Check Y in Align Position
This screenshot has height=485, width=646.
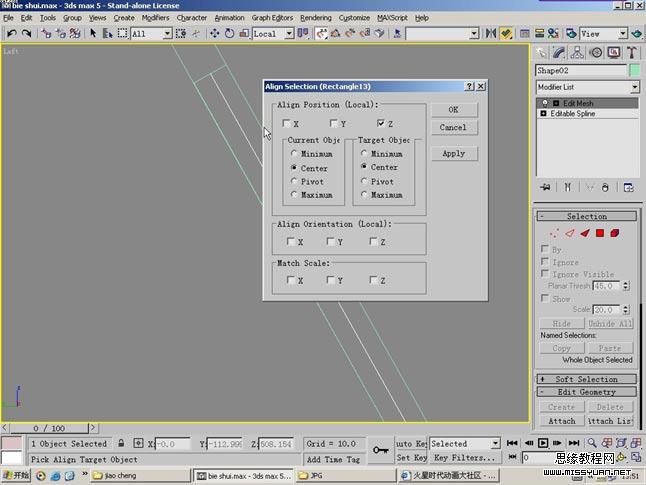[334, 123]
